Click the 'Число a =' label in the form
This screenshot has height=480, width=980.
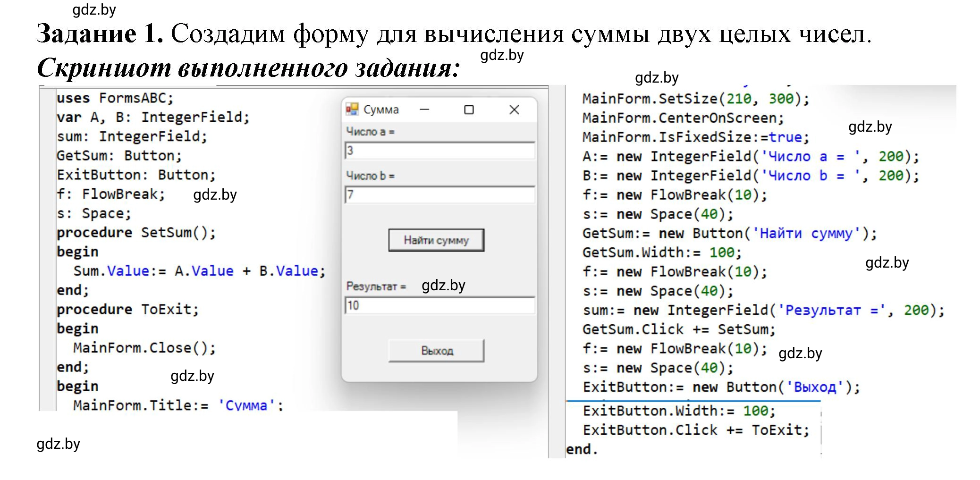[x=370, y=132]
